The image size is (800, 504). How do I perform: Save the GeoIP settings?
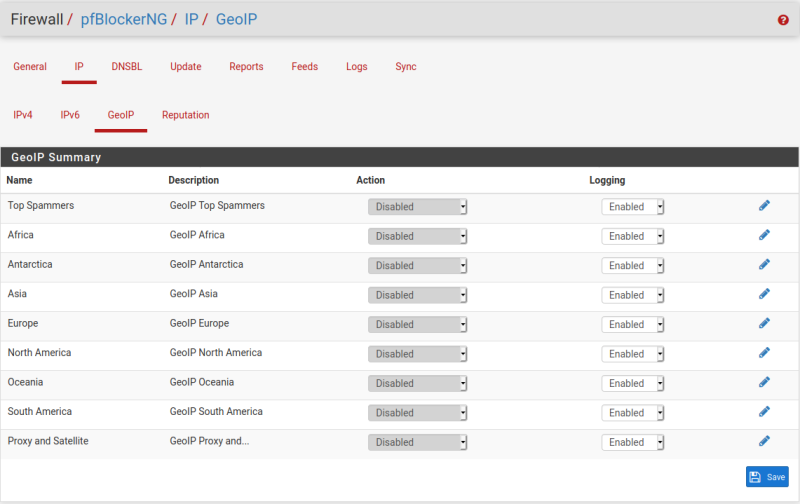coord(767,477)
